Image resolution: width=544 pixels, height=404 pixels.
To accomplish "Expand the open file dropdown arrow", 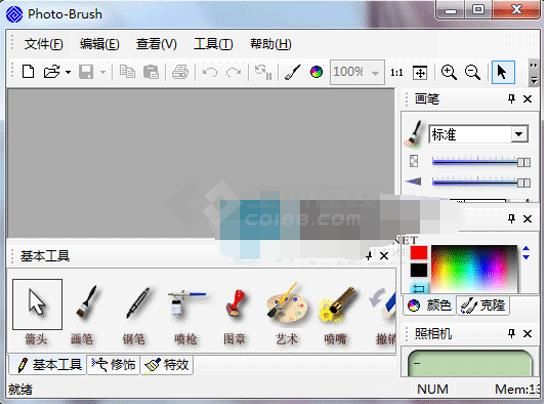I will point(68,72).
